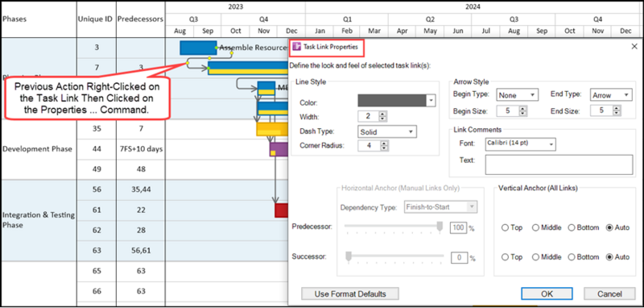Select the purple task bar in row 44

point(279,149)
